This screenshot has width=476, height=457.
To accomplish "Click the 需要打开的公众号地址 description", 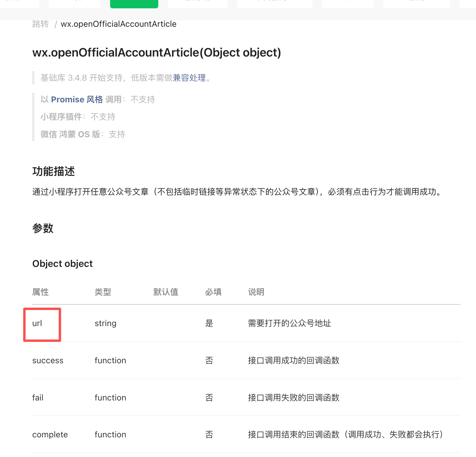I will (289, 323).
